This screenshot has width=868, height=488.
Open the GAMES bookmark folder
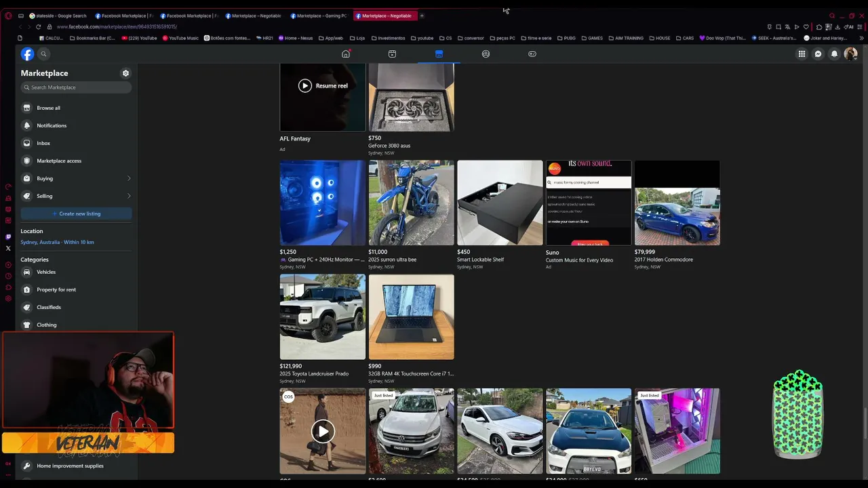(592, 38)
